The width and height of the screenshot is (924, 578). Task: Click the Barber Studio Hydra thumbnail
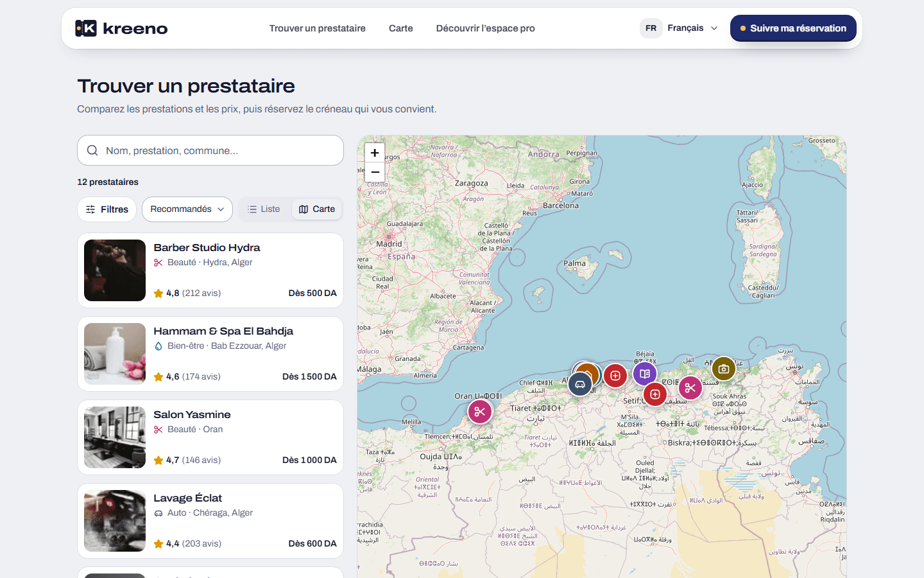[x=115, y=270]
